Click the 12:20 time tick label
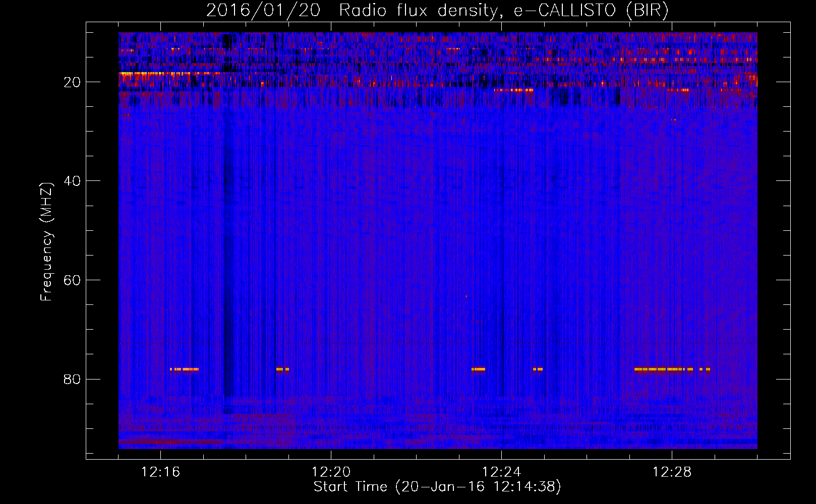 [x=331, y=472]
